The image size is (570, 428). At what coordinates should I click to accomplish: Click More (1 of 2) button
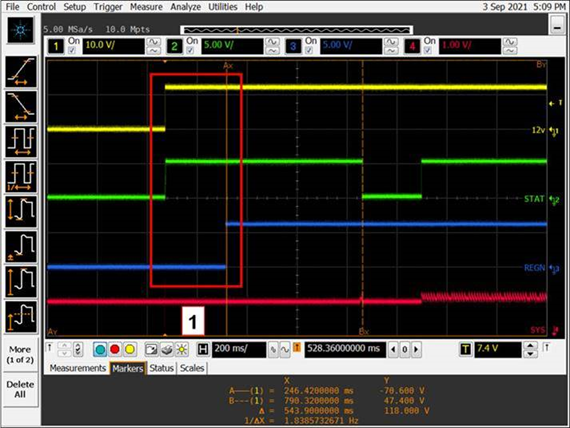click(20, 355)
